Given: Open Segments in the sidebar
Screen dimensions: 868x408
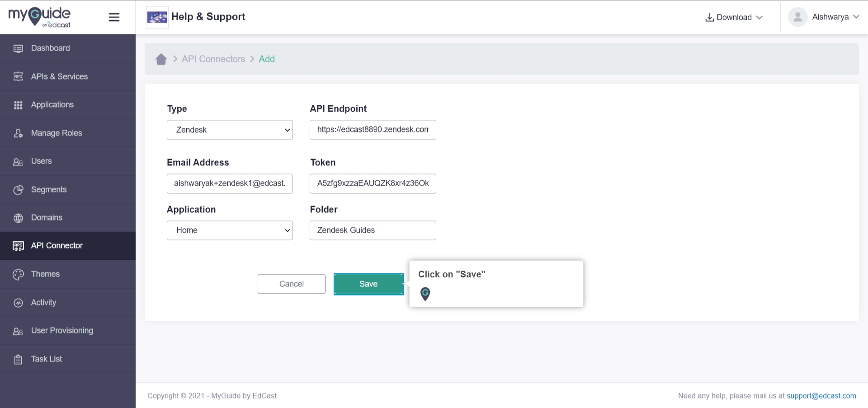Looking at the screenshot, I should (x=68, y=189).
